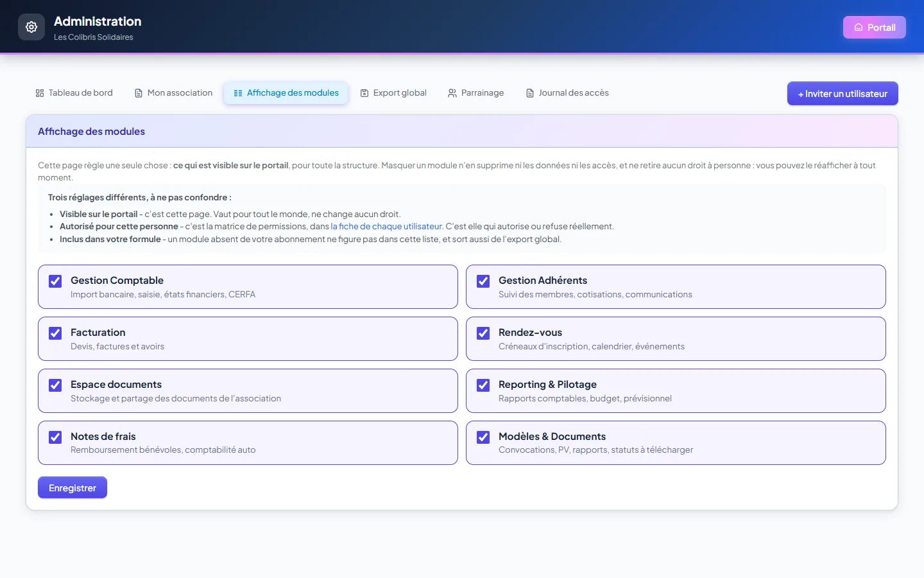The image size is (924, 578).
Task: Click 'Import bancaire, saisie, états financiers, CERFA' description
Action: 163,295
